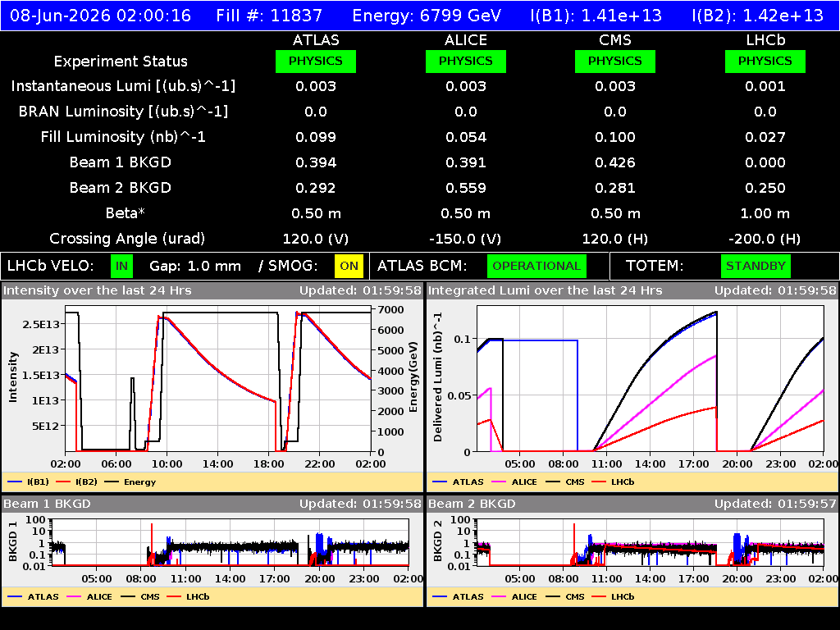Click inside the Intensity chart plot area
This screenshot has height=630, width=840.
(x=218, y=378)
